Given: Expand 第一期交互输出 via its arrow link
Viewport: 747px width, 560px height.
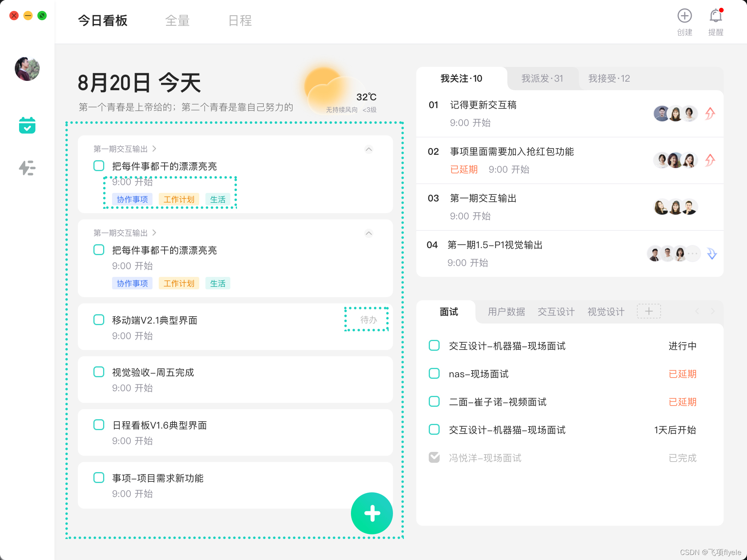Looking at the screenshot, I should [x=154, y=149].
